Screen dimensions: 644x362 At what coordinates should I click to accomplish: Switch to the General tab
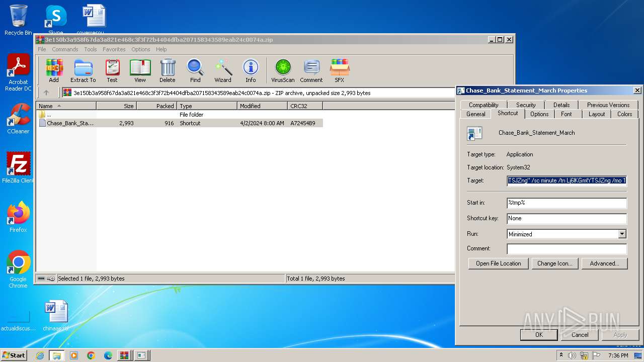coord(476,114)
